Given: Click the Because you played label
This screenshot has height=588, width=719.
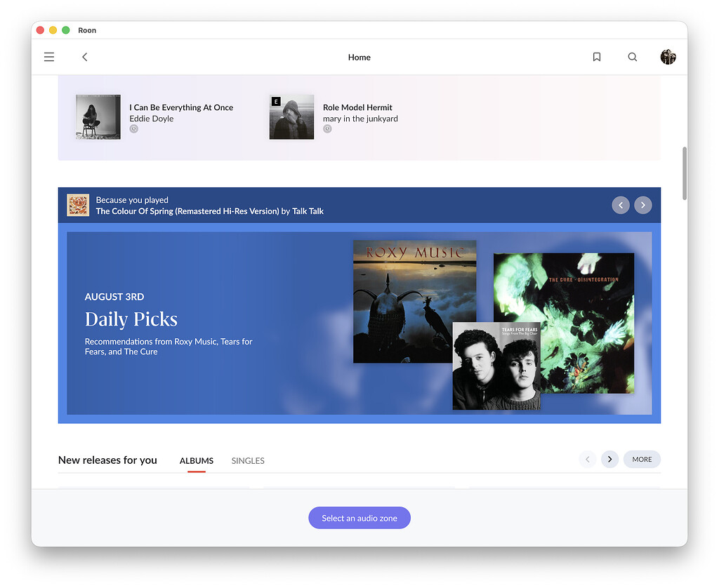Looking at the screenshot, I should pyautogui.click(x=132, y=200).
